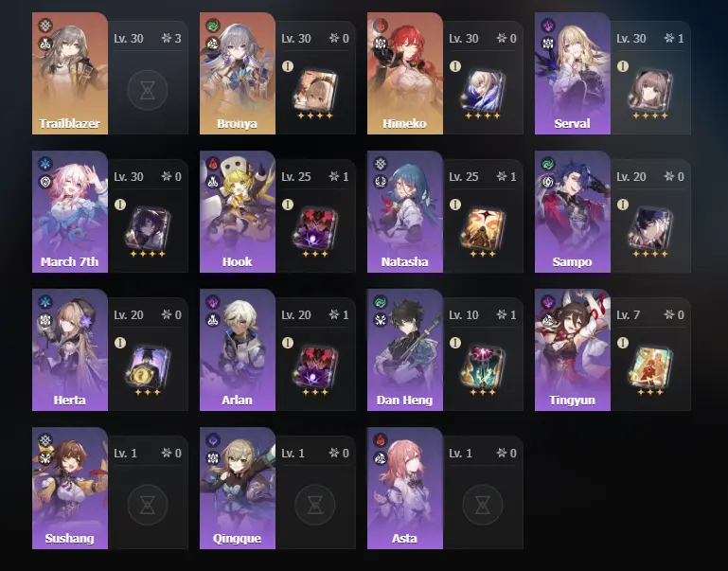Open Hook's equipped light cone
The width and height of the screenshot is (728, 571).
(x=315, y=228)
